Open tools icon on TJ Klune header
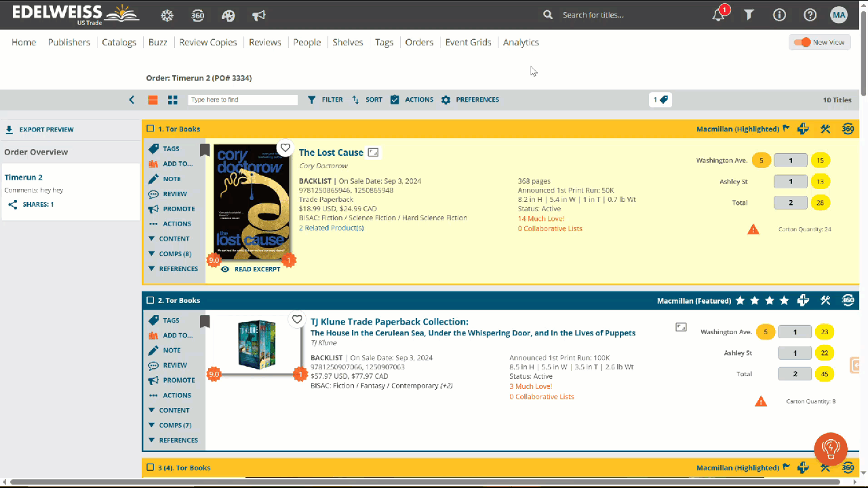Viewport: 868px width, 488px height. click(x=825, y=300)
